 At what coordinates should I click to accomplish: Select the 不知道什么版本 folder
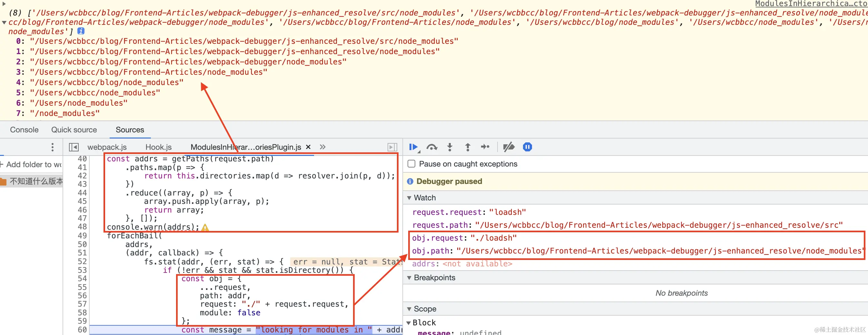coord(31,181)
